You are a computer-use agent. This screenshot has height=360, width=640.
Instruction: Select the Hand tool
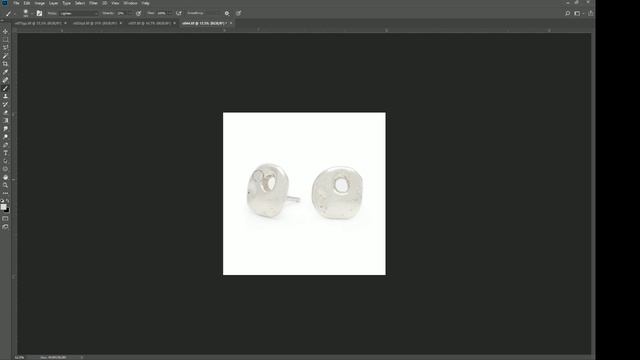5,177
